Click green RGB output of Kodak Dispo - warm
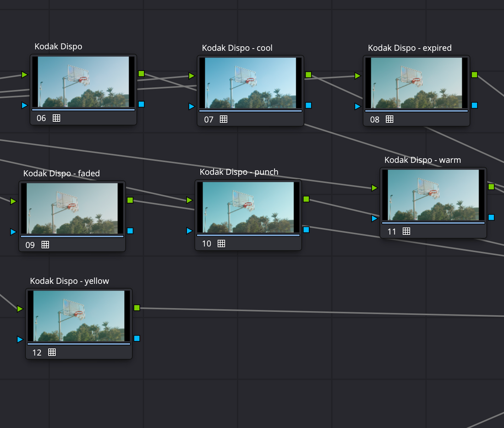 (491, 187)
